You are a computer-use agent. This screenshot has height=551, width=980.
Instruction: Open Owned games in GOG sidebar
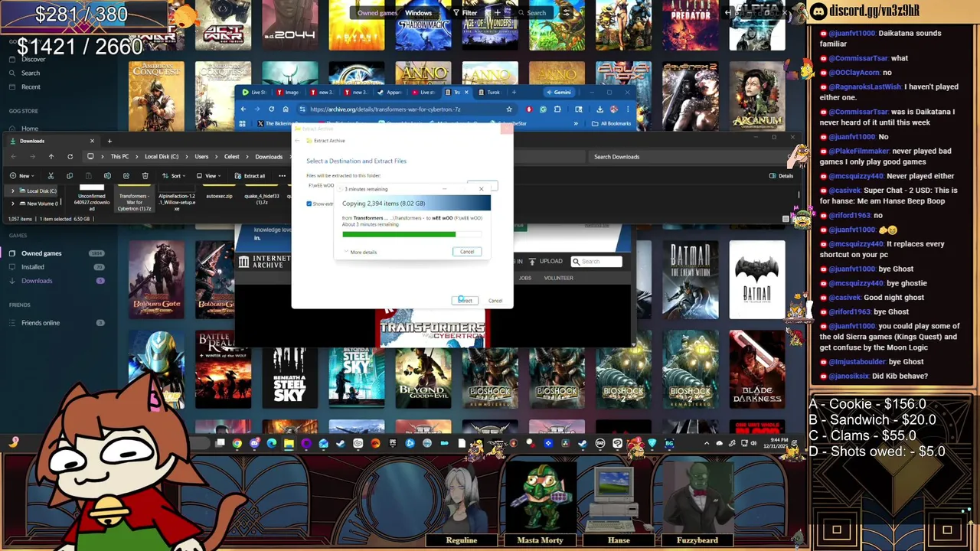pos(41,253)
